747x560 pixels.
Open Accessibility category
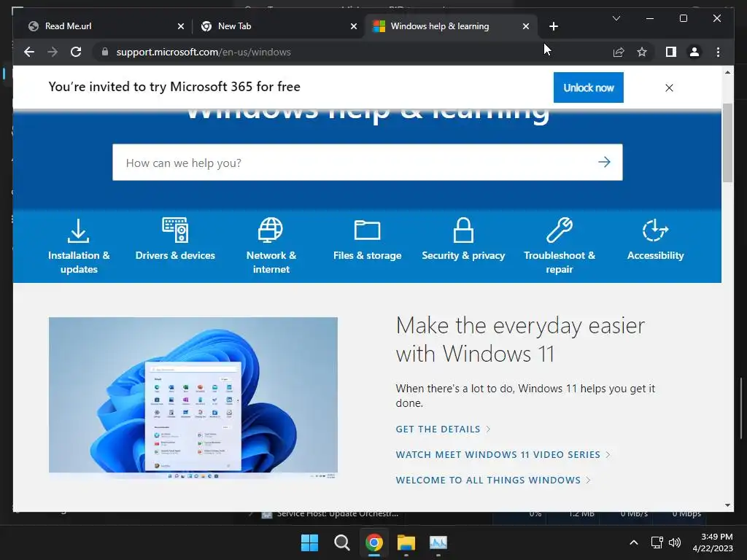click(655, 239)
